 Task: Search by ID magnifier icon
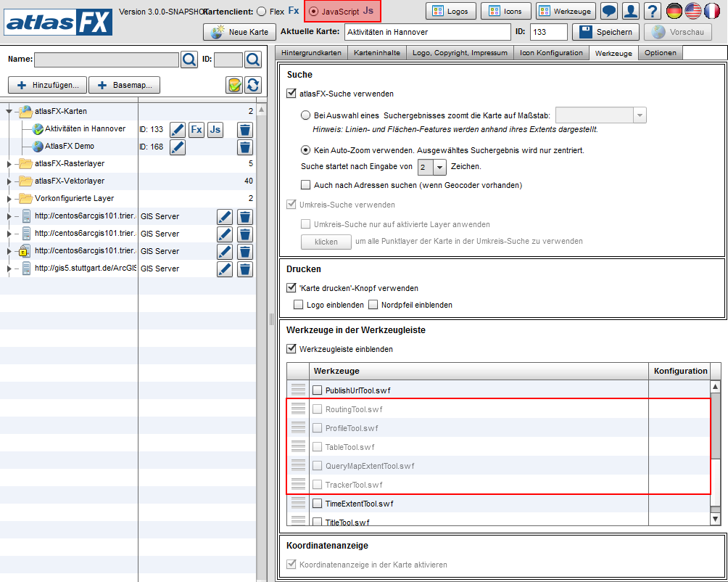click(252, 60)
